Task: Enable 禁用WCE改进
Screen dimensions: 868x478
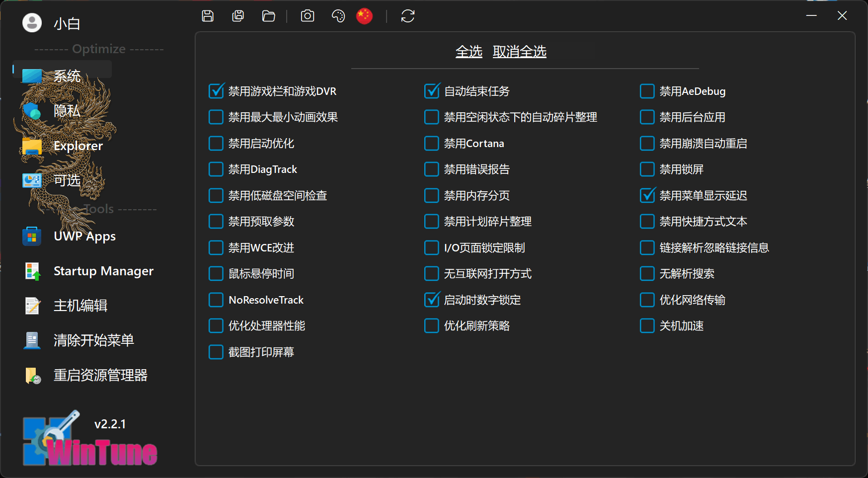Action: click(216, 248)
